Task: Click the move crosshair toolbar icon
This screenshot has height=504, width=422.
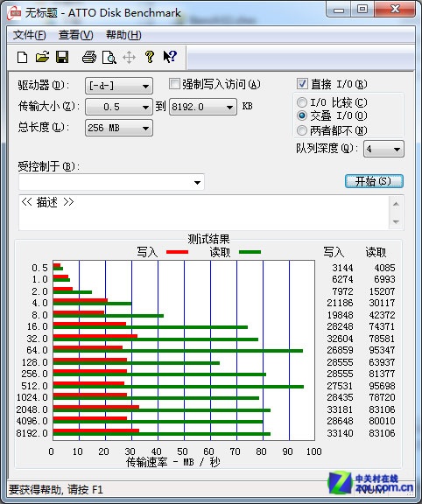Action: pyautogui.click(x=129, y=58)
